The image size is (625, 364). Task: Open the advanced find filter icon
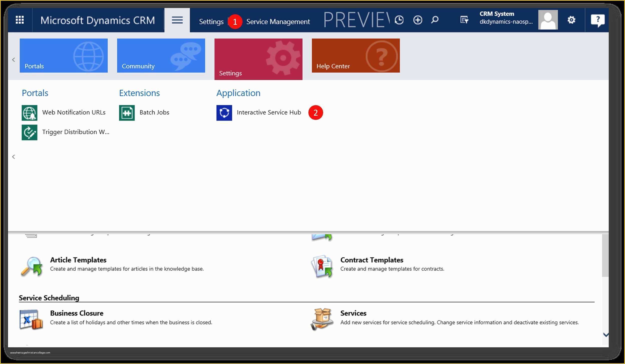tap(464, 20)
